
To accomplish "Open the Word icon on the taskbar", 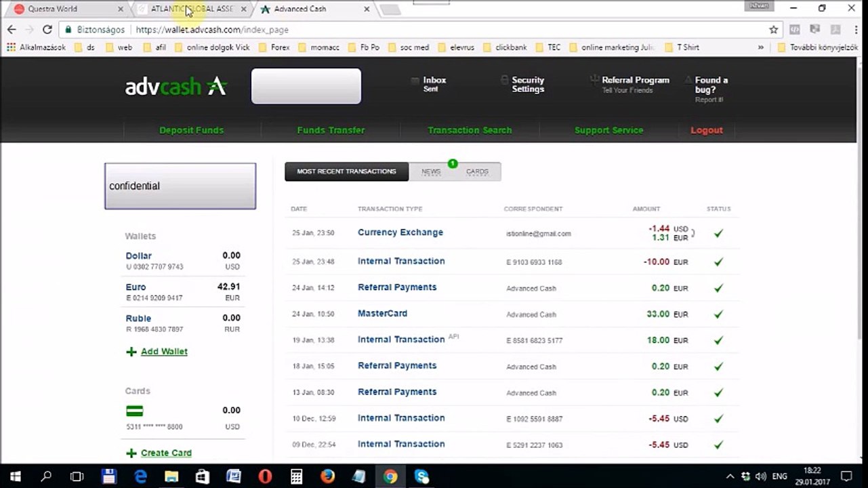I will [234, 476].
